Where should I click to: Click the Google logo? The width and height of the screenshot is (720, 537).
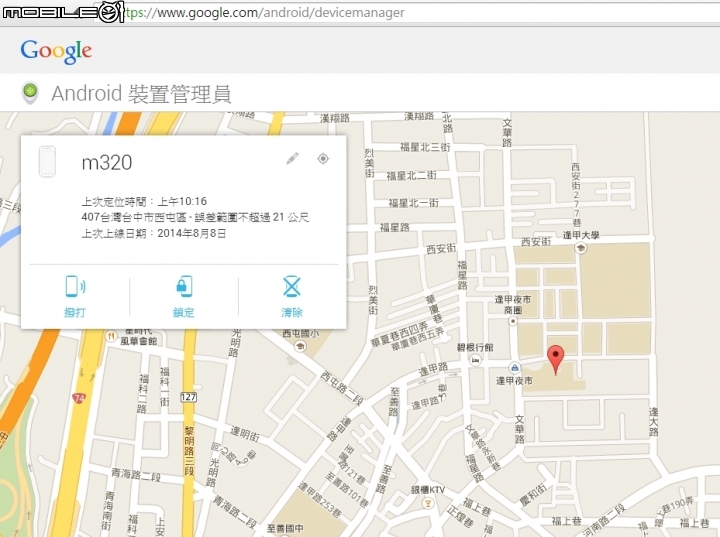coord(56,51)
